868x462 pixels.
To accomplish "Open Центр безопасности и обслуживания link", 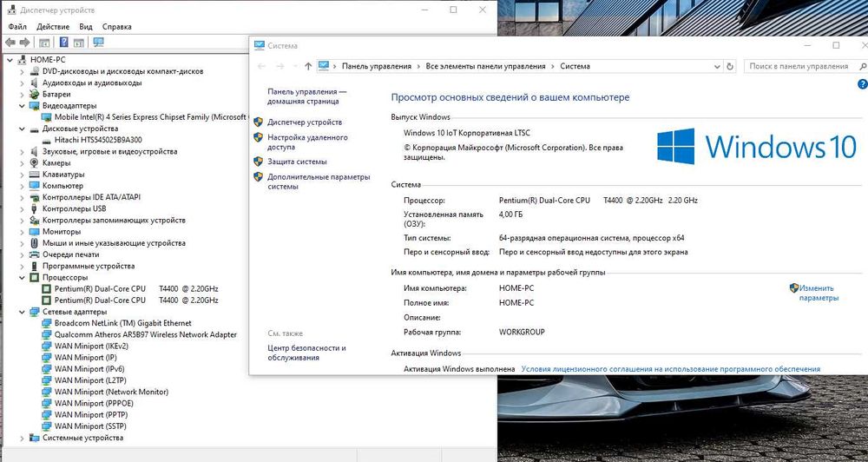I will tap(306, 353).
